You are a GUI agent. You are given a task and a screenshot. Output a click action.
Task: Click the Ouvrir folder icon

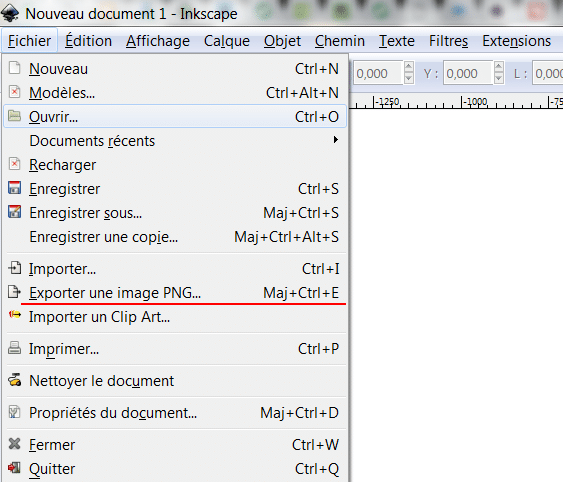tap(14, 116)
